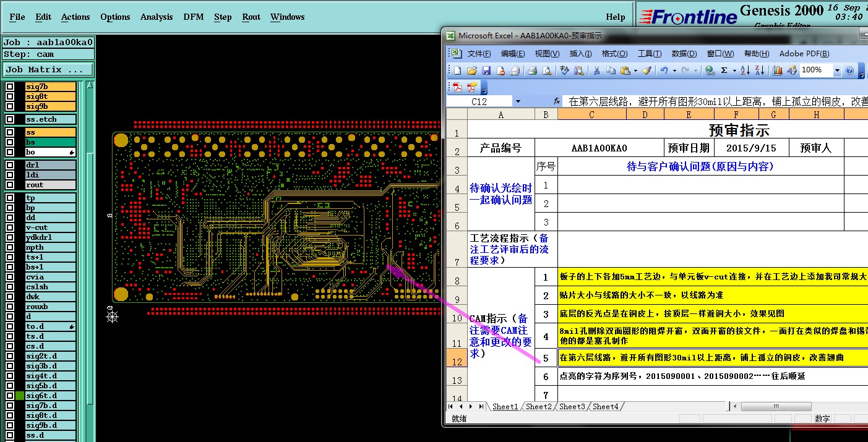This screenshot has height=442, width=868.
Task: Click the Cut scissors icon in Excel
Action: [x=596, y=70]
